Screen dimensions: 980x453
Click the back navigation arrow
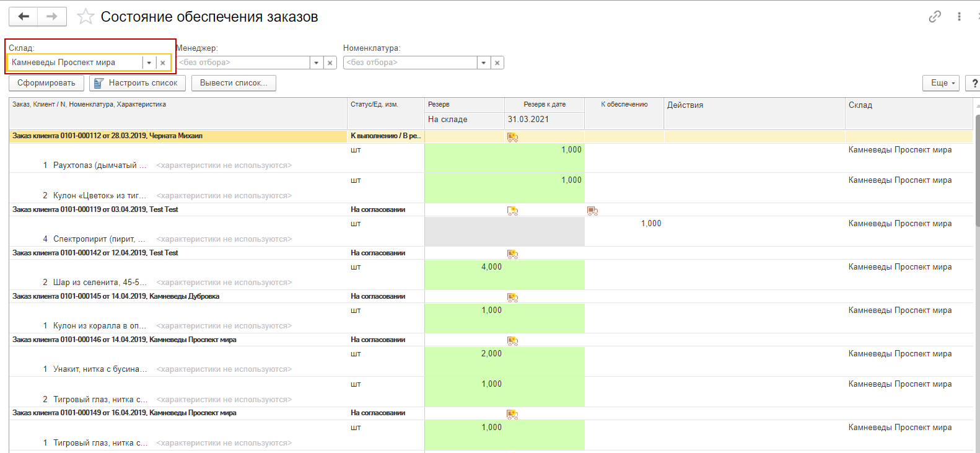tap(24, 17)
